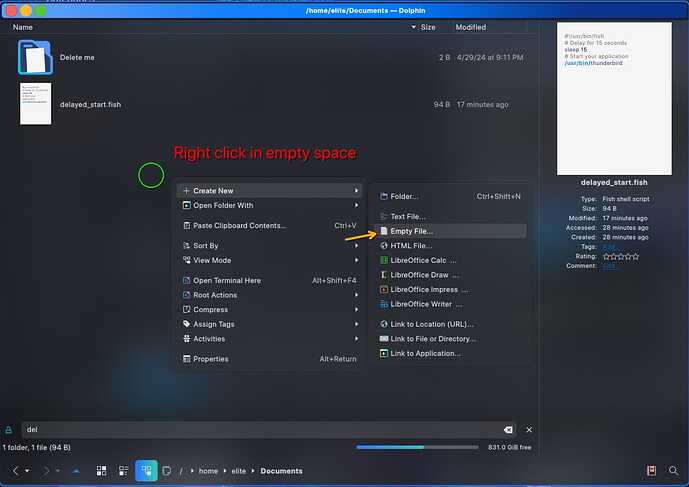689x487 pixels.
Task: Sort files by the Modified column
Action: point(471,27)
